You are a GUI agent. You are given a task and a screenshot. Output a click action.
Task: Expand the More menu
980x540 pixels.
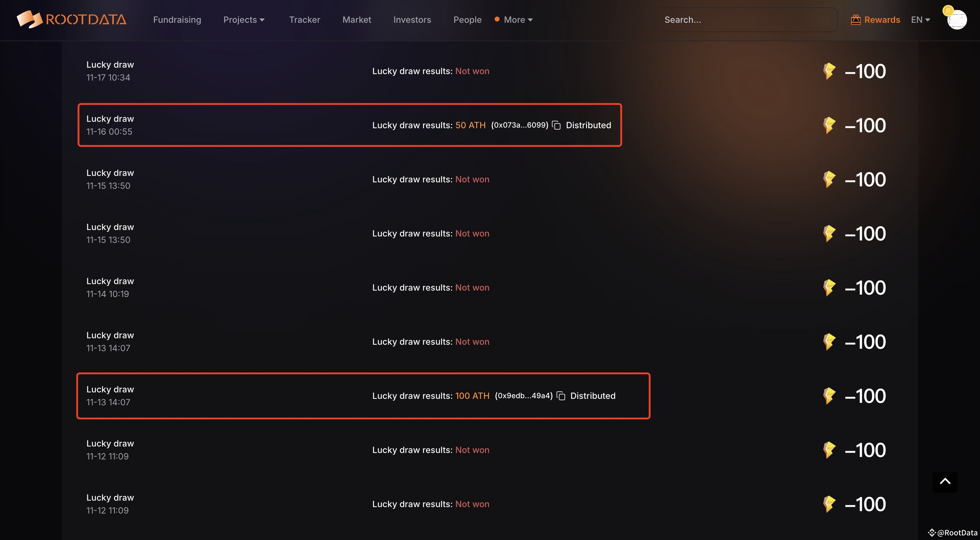[x=517, y=19]
